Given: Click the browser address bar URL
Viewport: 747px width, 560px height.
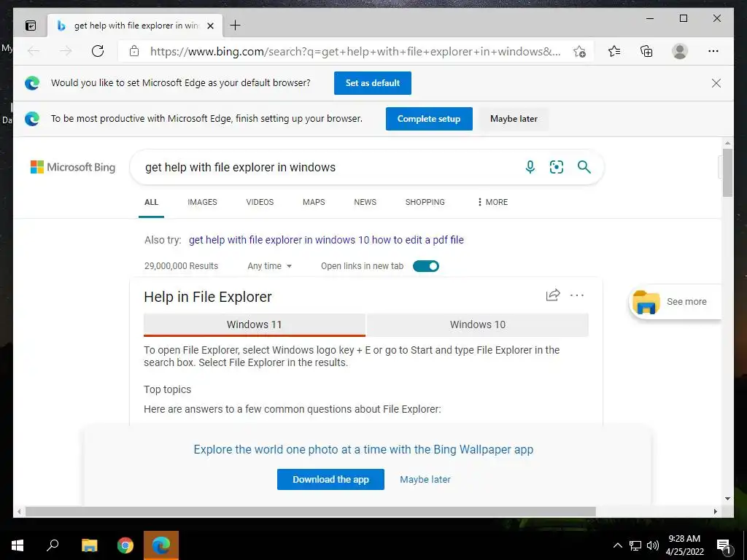Looking at the screenshot, I should [355, 52].
